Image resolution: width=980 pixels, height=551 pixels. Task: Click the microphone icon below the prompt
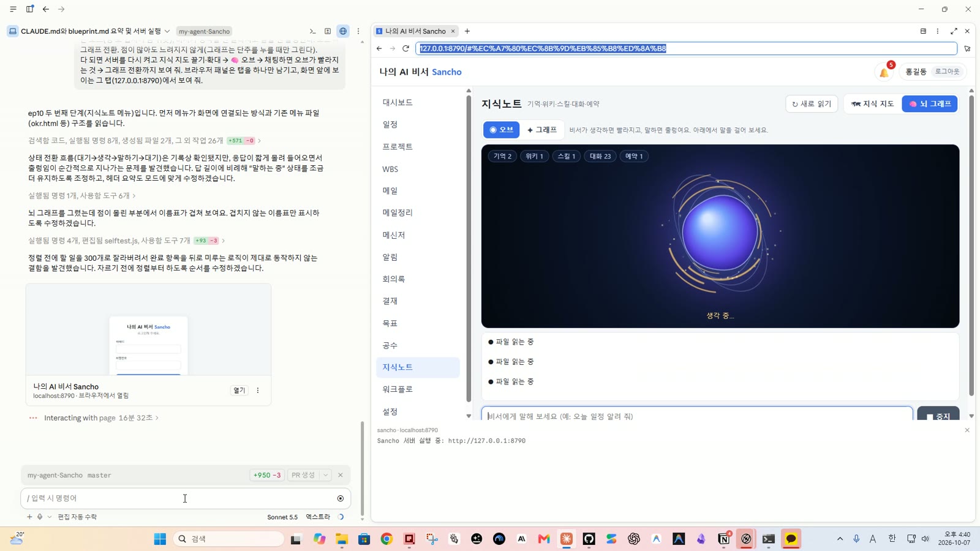(x=40, y=517)
